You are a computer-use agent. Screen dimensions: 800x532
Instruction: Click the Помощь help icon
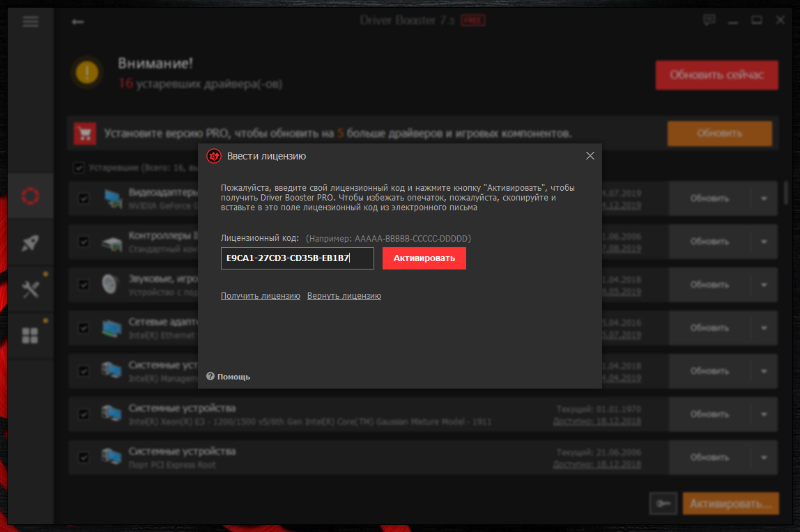tap(210, 377)
